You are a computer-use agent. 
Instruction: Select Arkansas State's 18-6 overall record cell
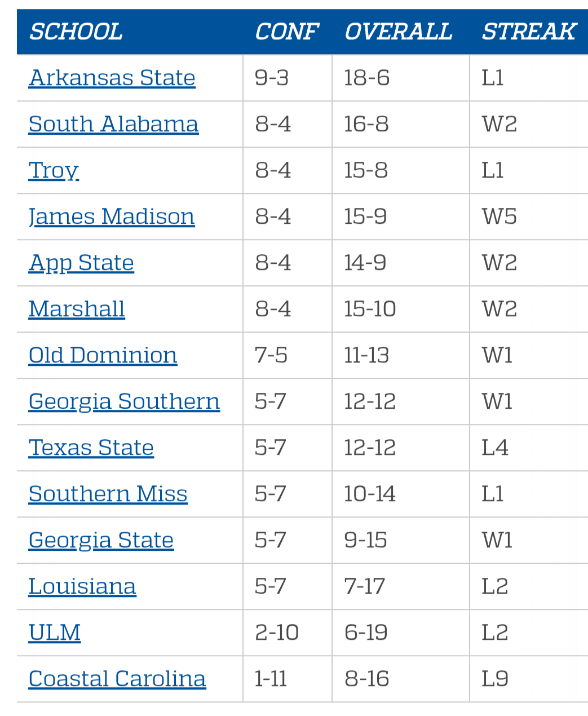(401, 78)
